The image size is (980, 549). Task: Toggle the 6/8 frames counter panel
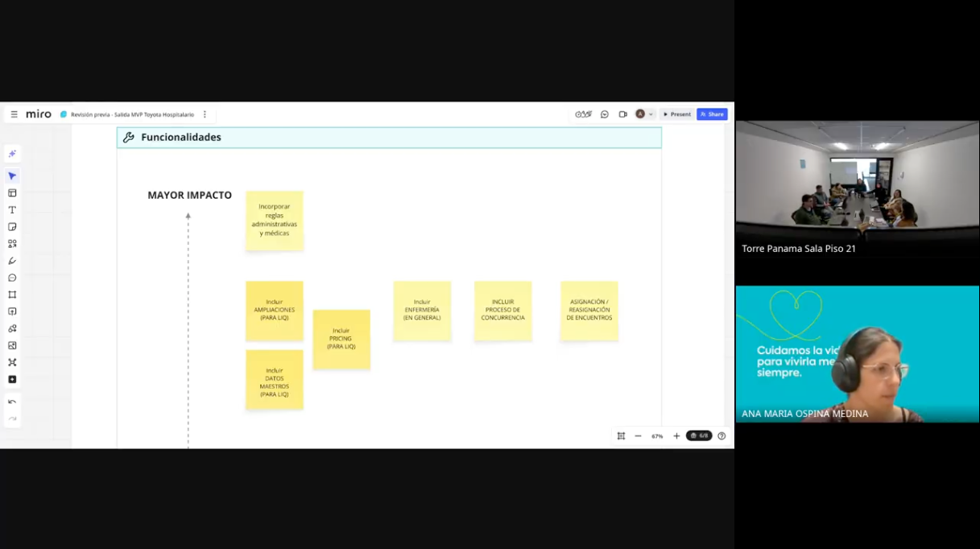(x=699, y=436)
